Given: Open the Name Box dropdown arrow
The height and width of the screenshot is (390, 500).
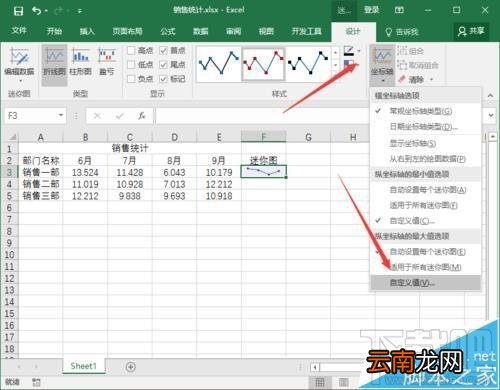Looking at the screenshot, I should click(x=61, y=116).
